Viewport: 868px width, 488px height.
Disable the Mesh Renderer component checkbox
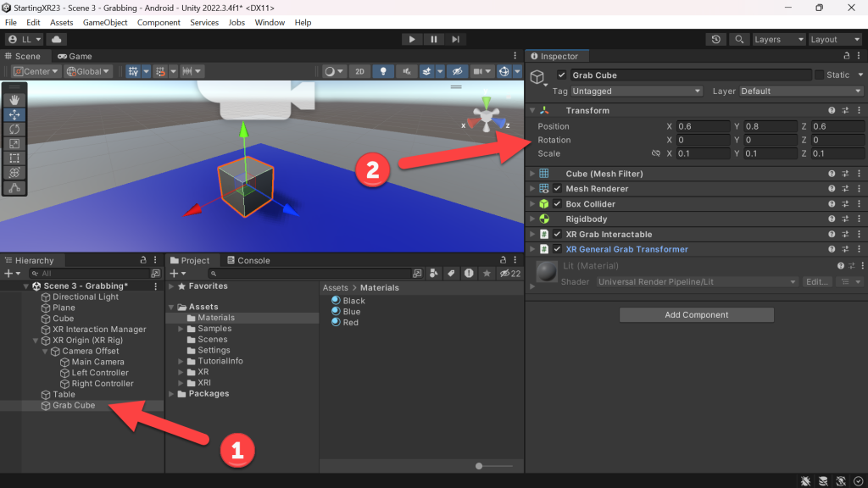point(558,189)
